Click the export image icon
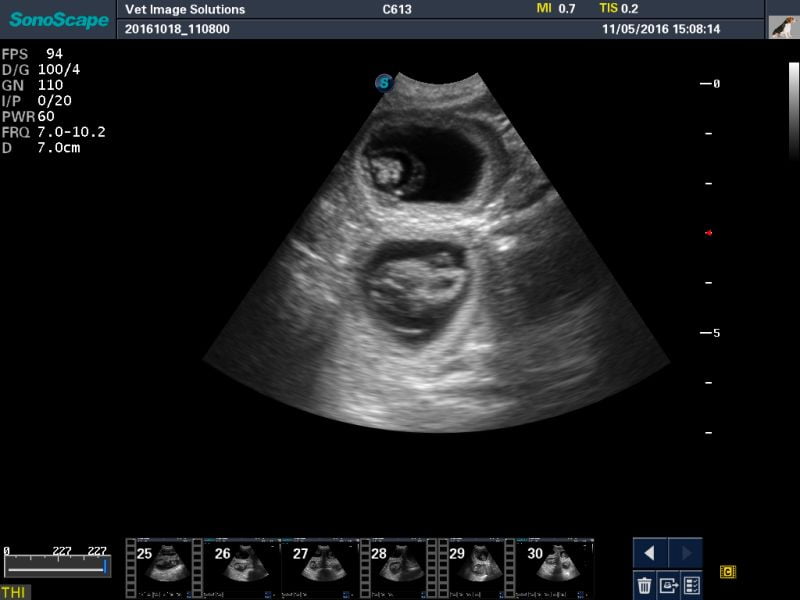The height and width of the screenshot is (600, 800). click(x=668, y=585)
